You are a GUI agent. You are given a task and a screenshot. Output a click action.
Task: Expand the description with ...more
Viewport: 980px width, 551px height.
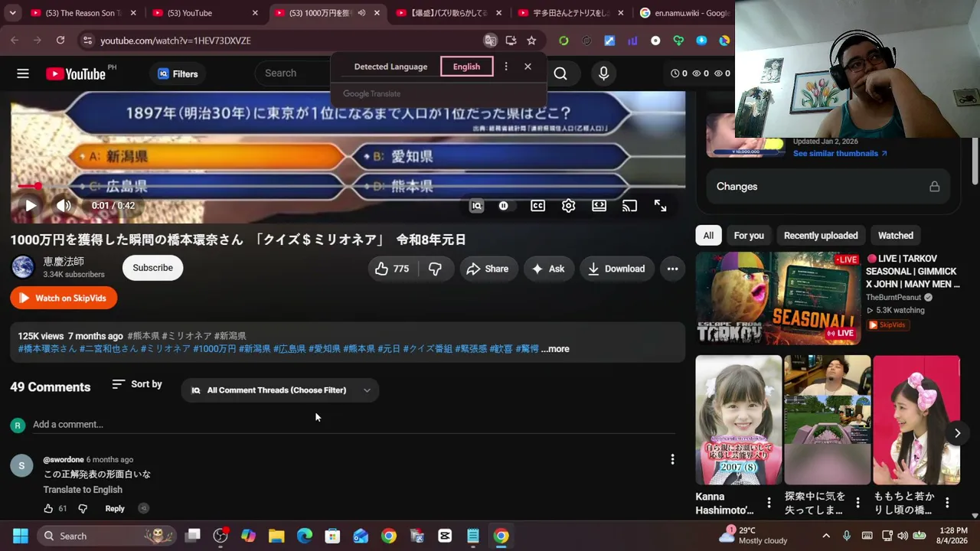tap(555, 349)
